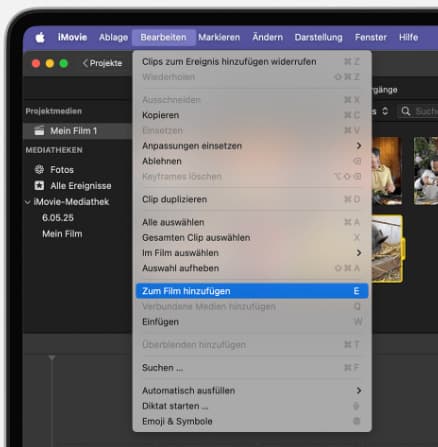
Task: Open the Apple menu
Action: click(40, 37)
